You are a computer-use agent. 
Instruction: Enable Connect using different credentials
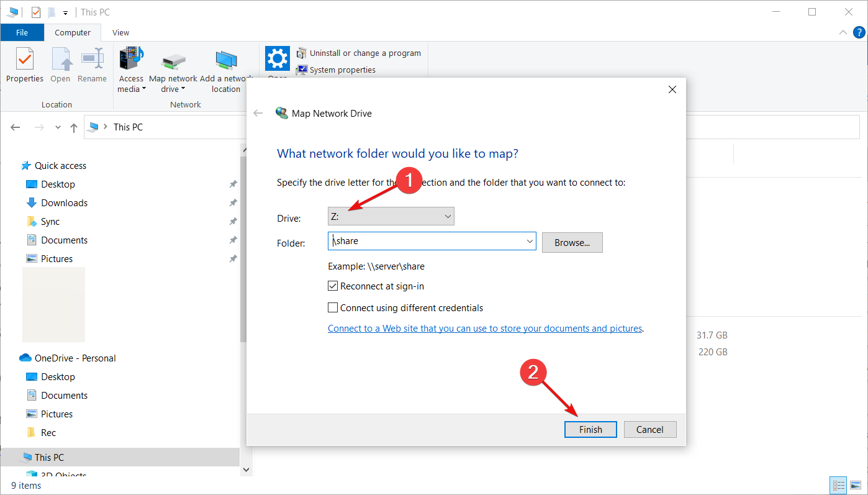pyautogui.click(x=333, y=307)
